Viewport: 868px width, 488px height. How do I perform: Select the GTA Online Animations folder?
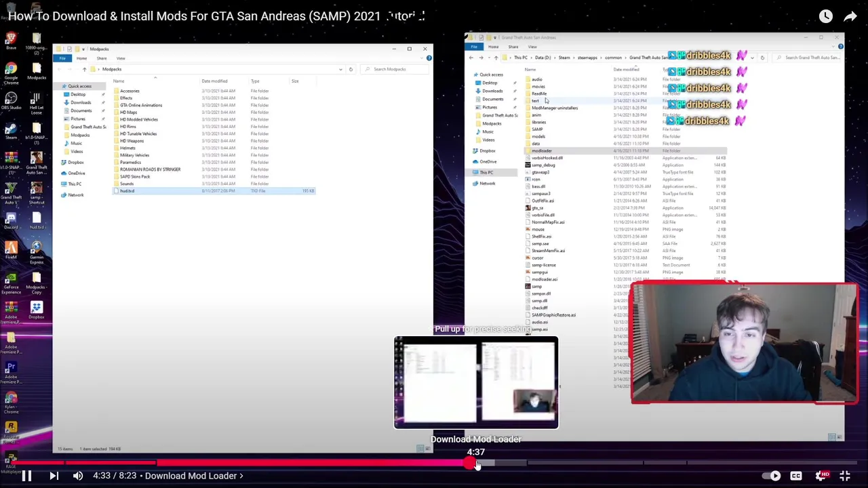tap(141, 105)
